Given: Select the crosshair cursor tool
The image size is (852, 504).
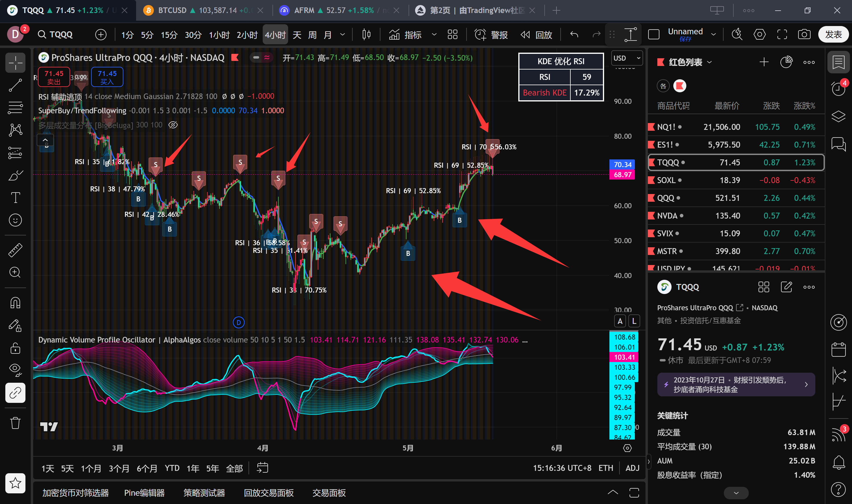Looking at the screenshot, I should [15, 63].
